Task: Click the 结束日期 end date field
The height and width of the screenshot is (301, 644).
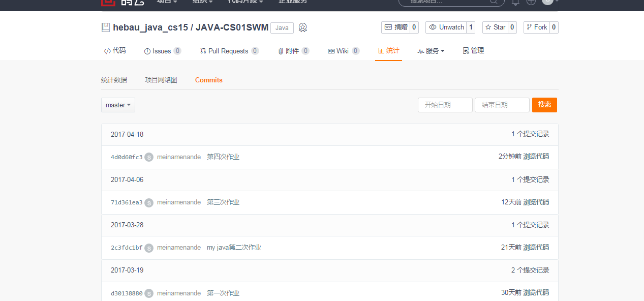Action: click(502, 105)
